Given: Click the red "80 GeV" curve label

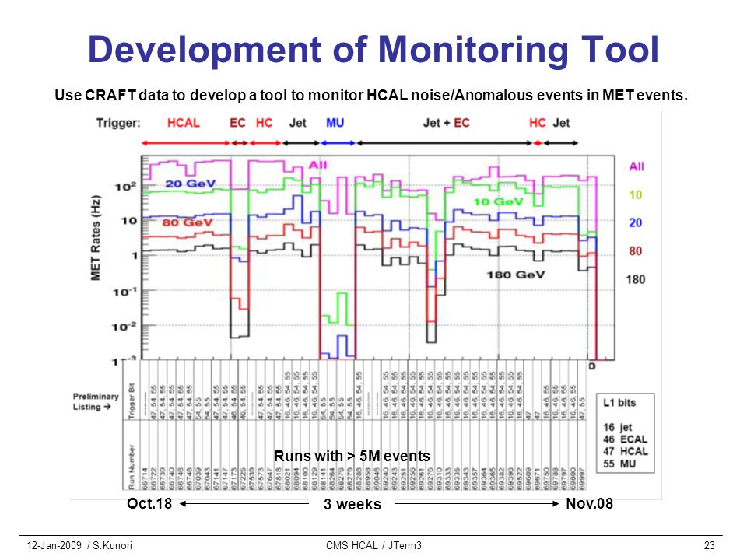Looking at the screenshot, I should click(187, 222).
